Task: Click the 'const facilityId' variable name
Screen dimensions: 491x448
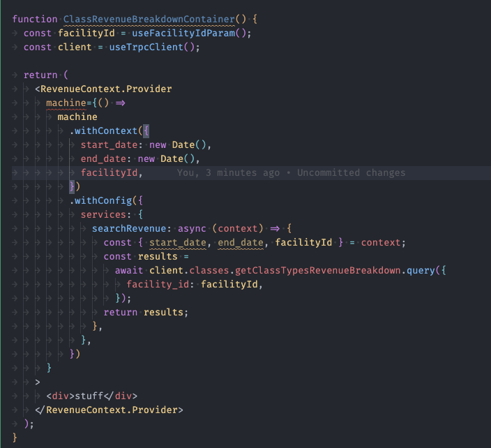Action: [x=86, y=33]
